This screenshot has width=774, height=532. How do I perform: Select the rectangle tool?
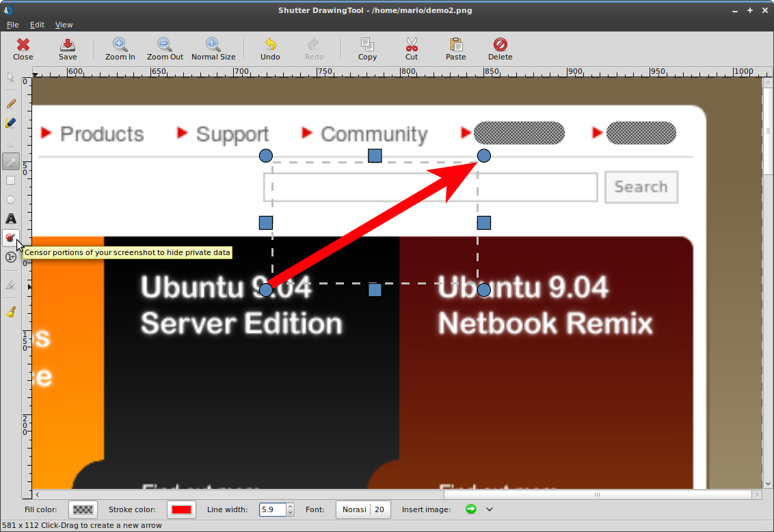[x=11, y=181]
